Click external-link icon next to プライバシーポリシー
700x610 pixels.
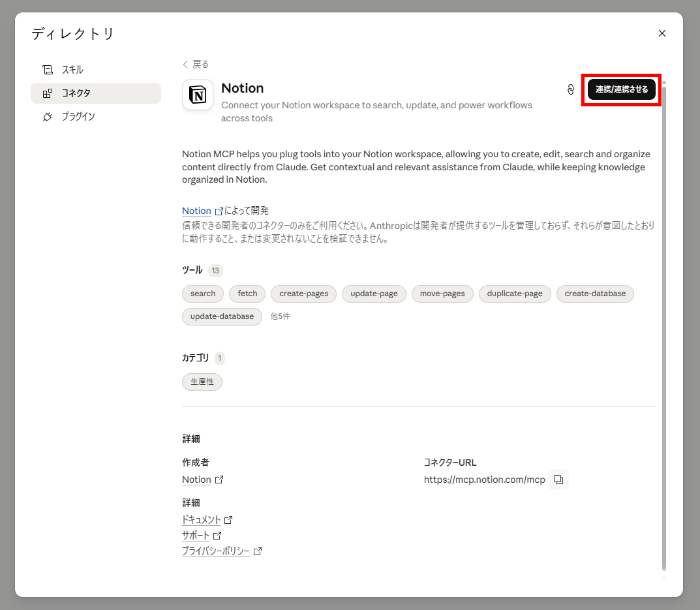click(258, 551)
